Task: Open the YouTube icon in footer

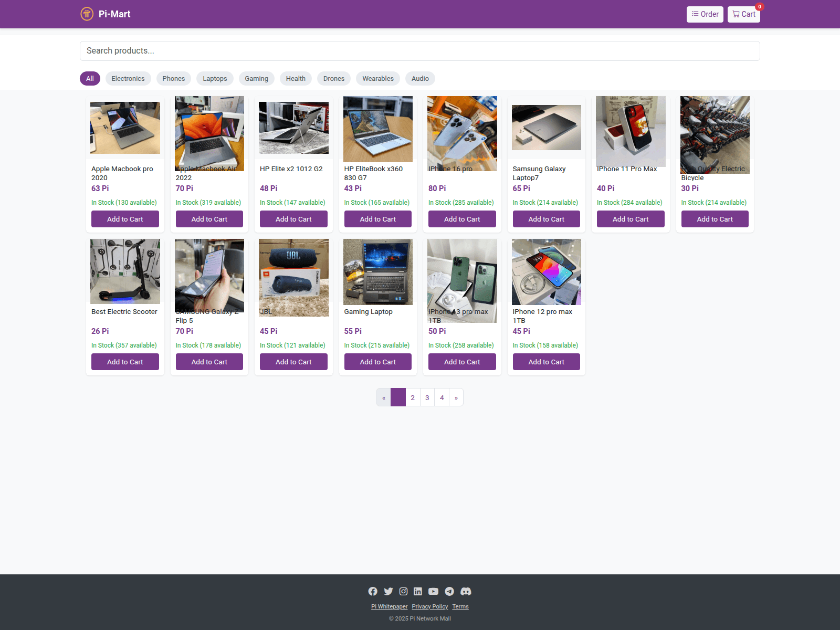Action: 433,591
